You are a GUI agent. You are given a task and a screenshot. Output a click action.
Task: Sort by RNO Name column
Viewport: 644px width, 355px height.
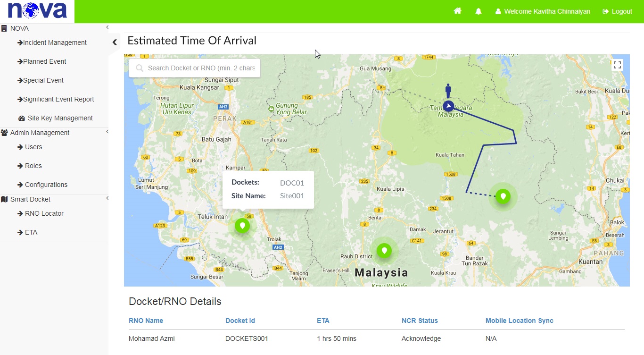tap(146, 321)
